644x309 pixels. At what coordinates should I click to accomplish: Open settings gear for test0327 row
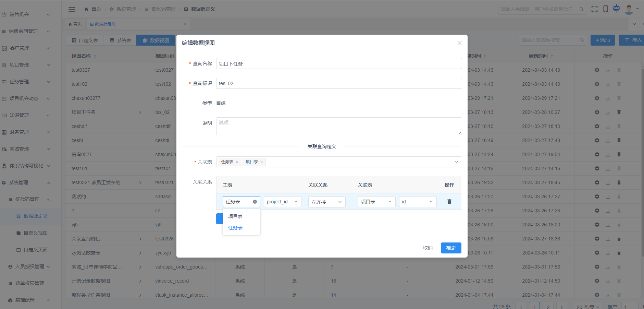coord(597,70)
